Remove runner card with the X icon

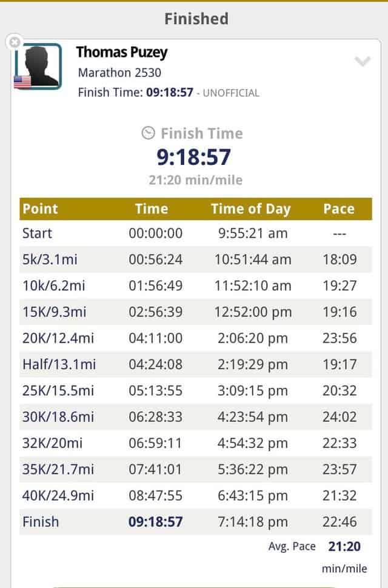pos(14,42)
